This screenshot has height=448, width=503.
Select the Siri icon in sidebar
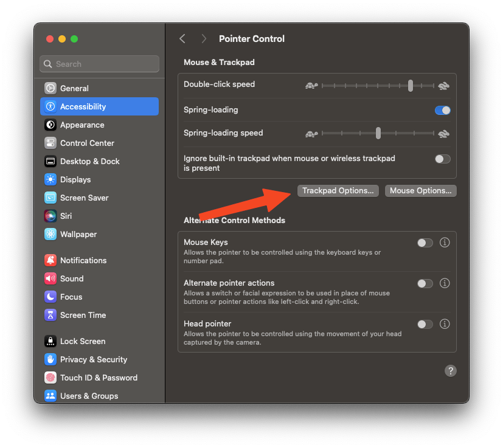[x=50, y=216]
